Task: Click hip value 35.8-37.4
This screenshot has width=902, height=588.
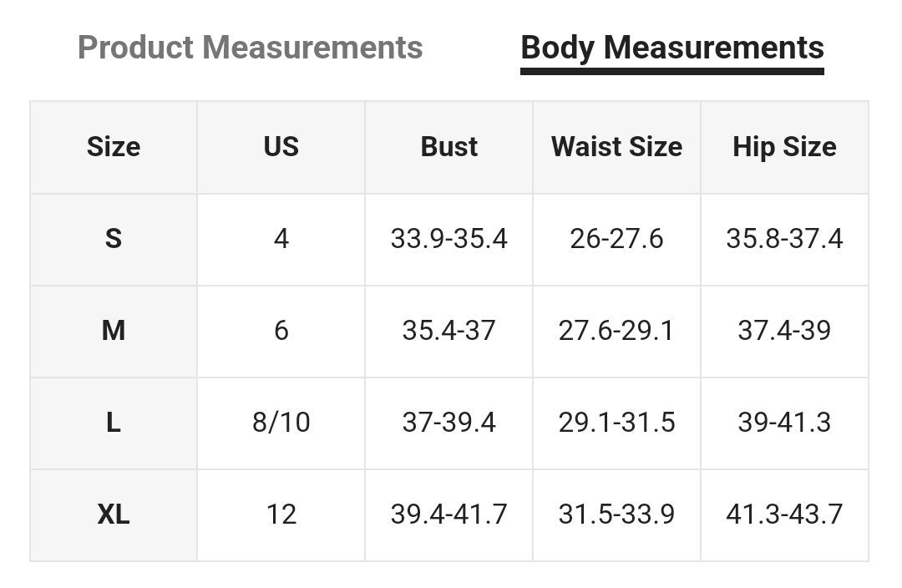Action: [x=784, y=239]
